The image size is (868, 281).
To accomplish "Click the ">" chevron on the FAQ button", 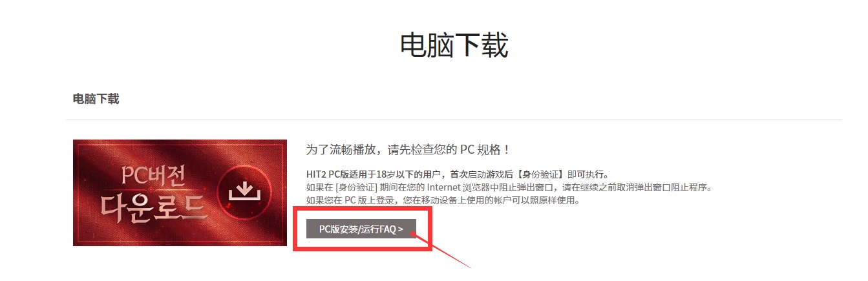I will 401,229.
